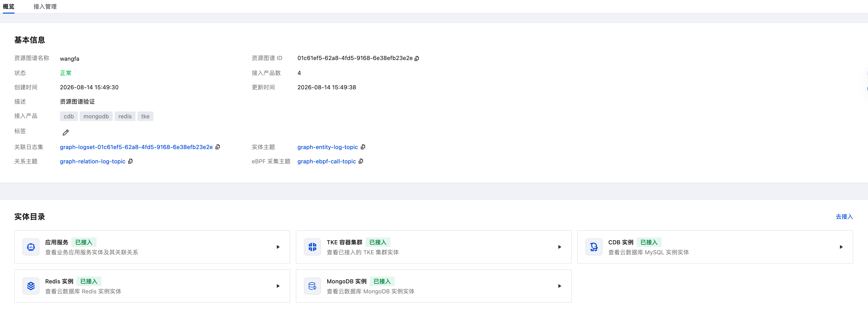Expand the CDB 实例 card arrow
The width and height of the screenshot is (868, 311).
click(x=841, y=247)
